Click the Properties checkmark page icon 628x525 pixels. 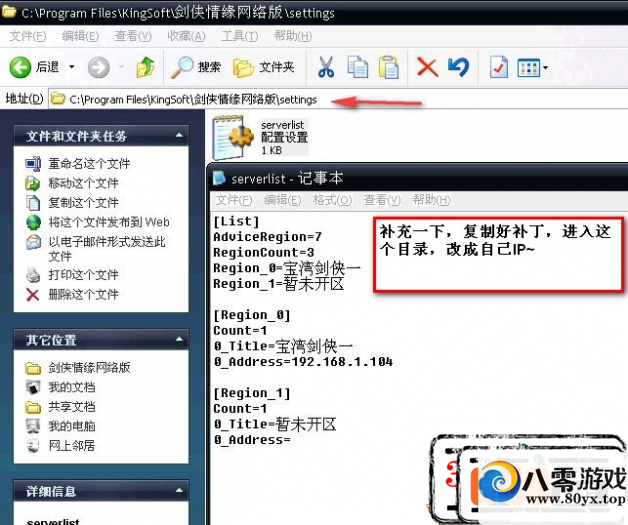point(499,67)
